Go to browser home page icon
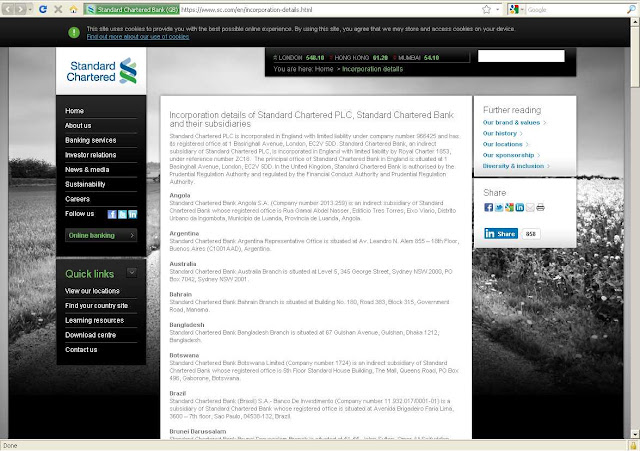 (x=73, y=9)
